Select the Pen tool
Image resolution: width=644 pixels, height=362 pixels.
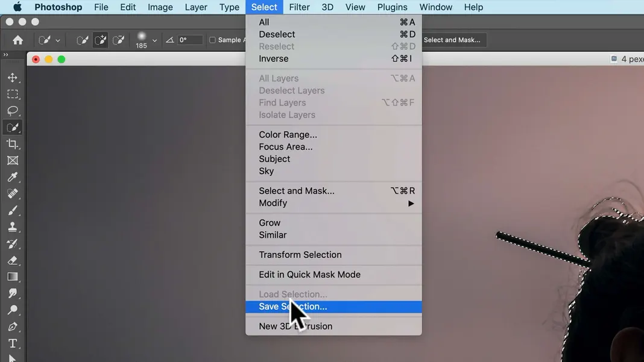tap(13, 326)
